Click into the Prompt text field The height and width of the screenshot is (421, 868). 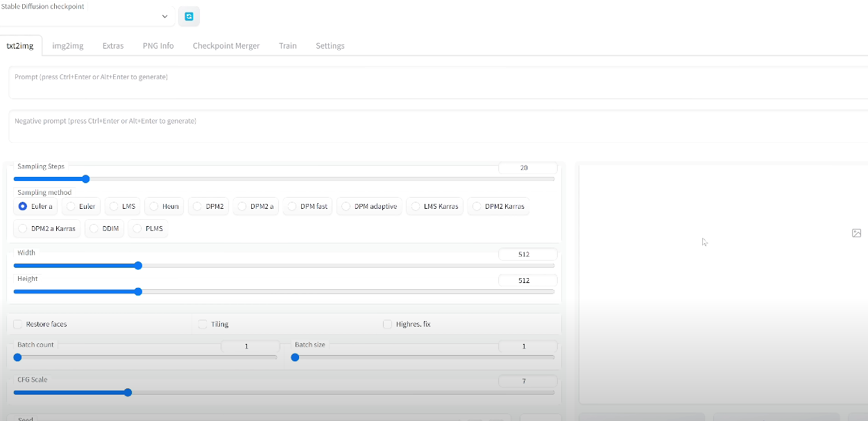pyautogui.click(x=437, y=83)
